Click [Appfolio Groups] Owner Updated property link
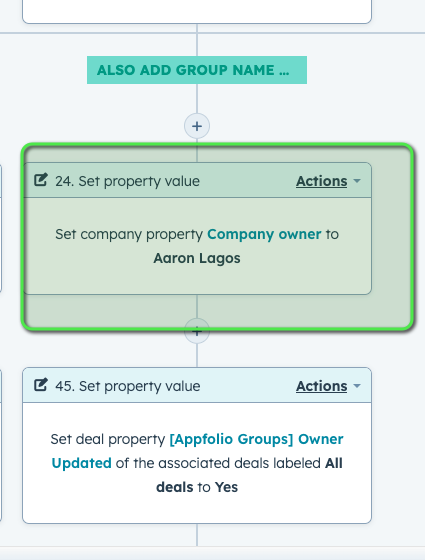425x560 pixels. click(197, 451)
